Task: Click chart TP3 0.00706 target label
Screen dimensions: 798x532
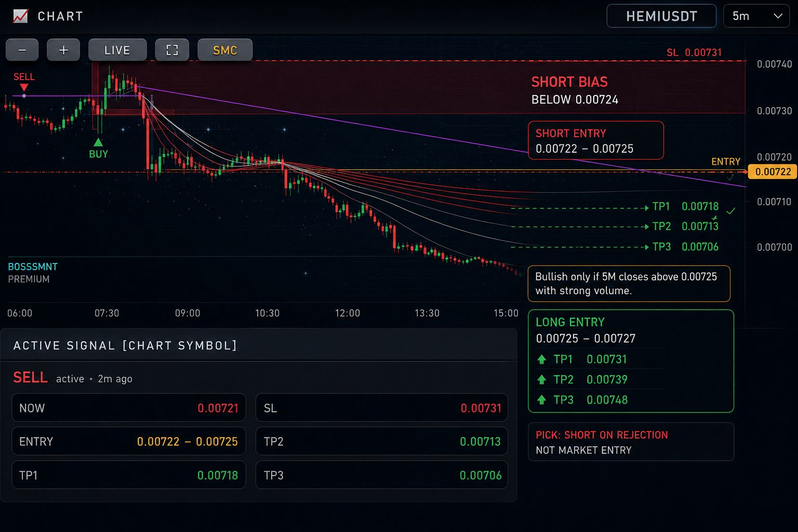Action: coord(685,247)
